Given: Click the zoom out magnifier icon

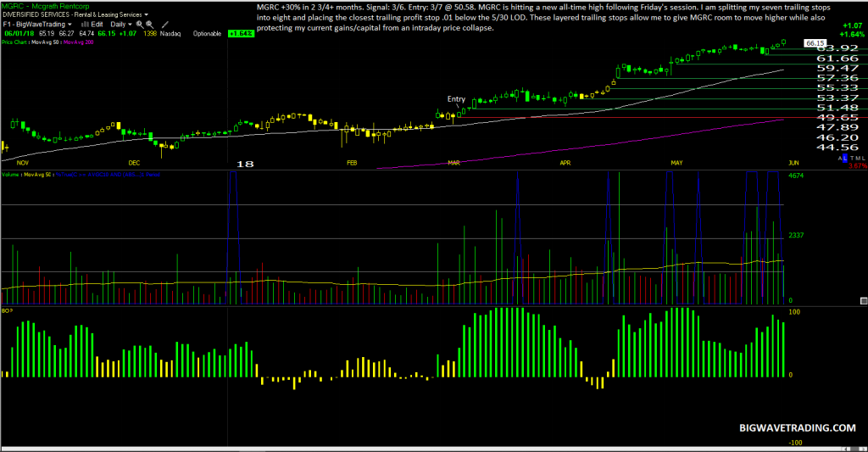Looking at the screenshot, I should 150,25.
